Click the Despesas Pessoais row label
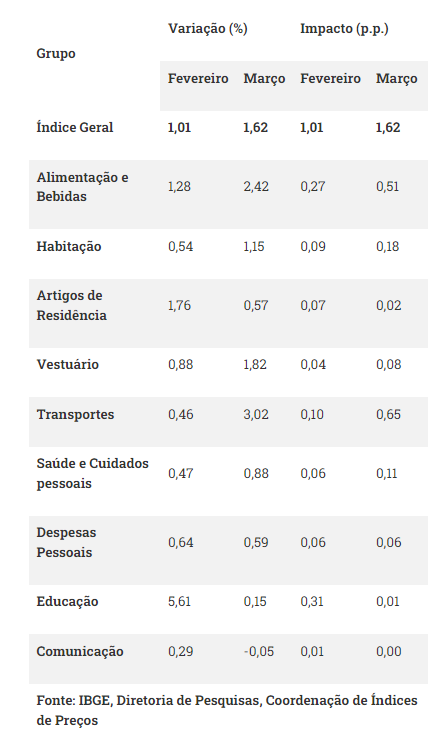 [x=66, y=542]
